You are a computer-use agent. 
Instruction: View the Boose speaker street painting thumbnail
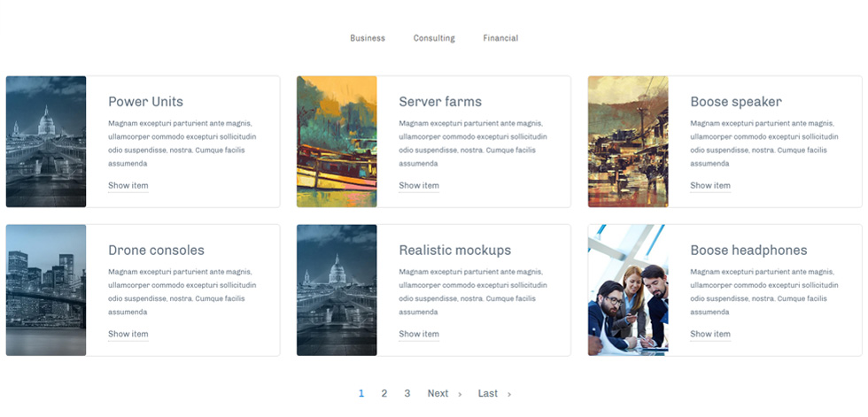(628, 142)
